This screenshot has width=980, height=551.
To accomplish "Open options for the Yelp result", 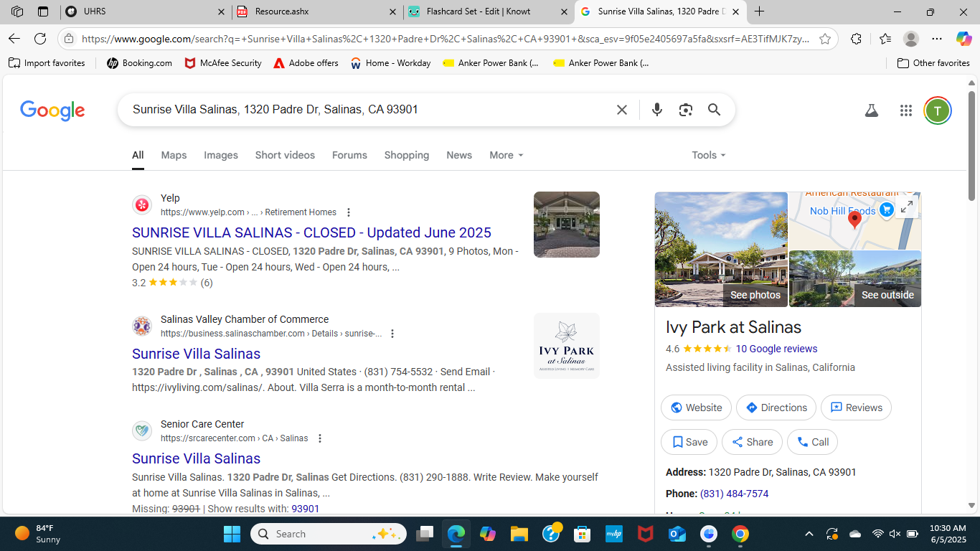I will (x=349, y=212).
